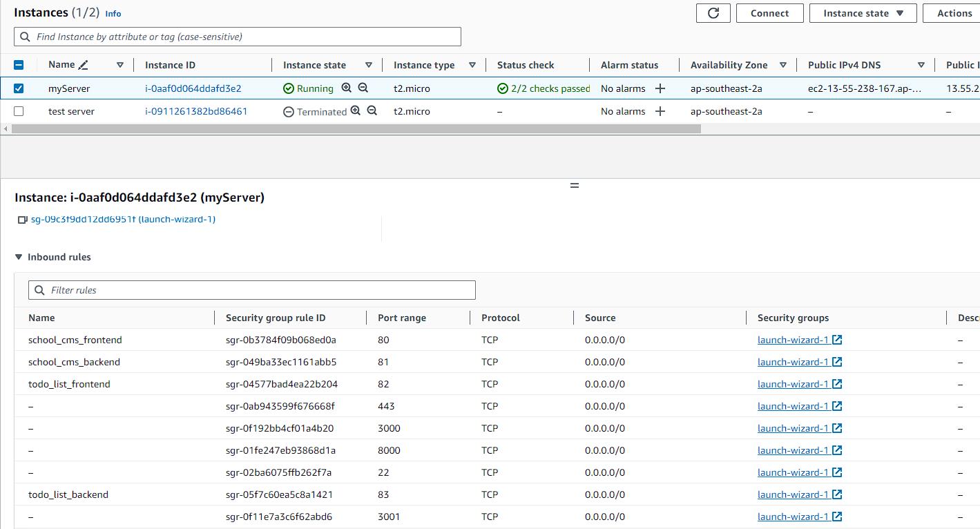
Task: Open the sg-09c3f9dd12dd6951f security group link
Action: (123, 219)
